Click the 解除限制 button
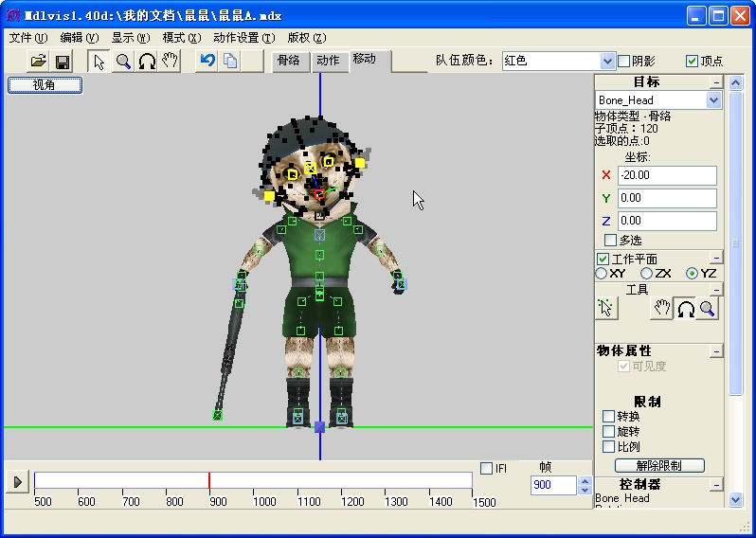The height and width of the screenshot is (538, 756). pyautogui.click(x=659, y=465)
